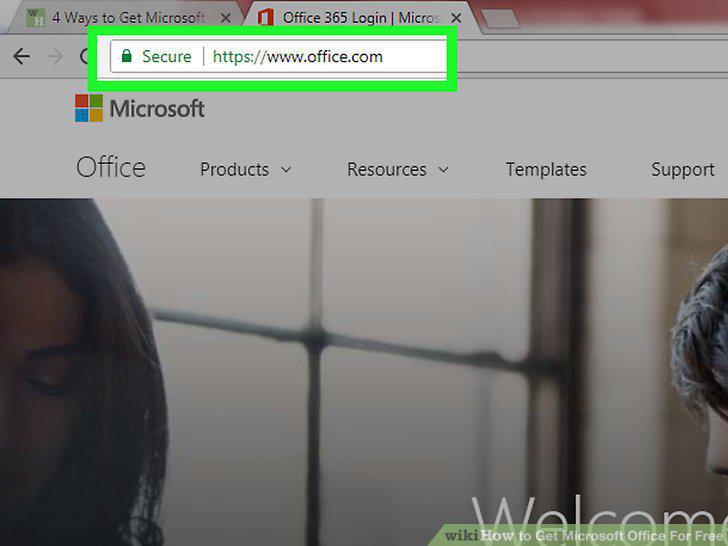Click the wikiHow tab favicon
Screen dimensions: 728x546
point(36,18)
